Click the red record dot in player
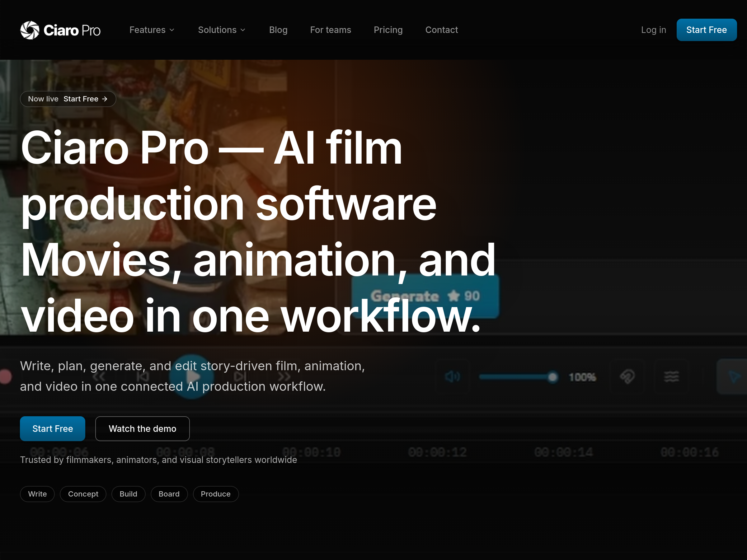 [5, 376]
